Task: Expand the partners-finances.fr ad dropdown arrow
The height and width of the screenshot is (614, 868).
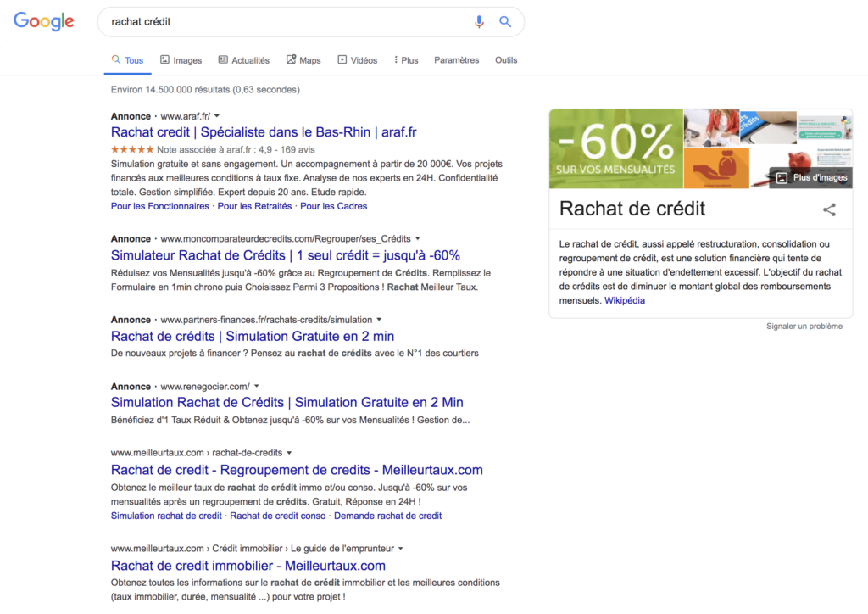Action: click(379, 320)
